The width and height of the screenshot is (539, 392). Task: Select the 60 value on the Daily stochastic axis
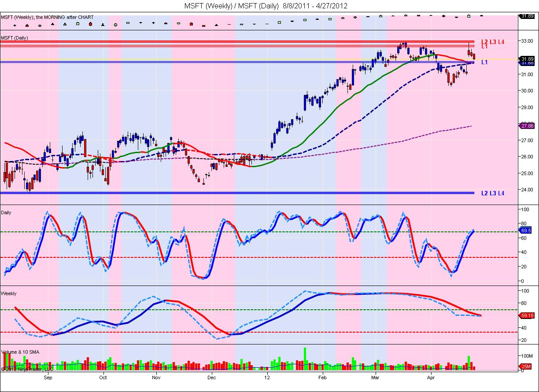click(524, 238)
